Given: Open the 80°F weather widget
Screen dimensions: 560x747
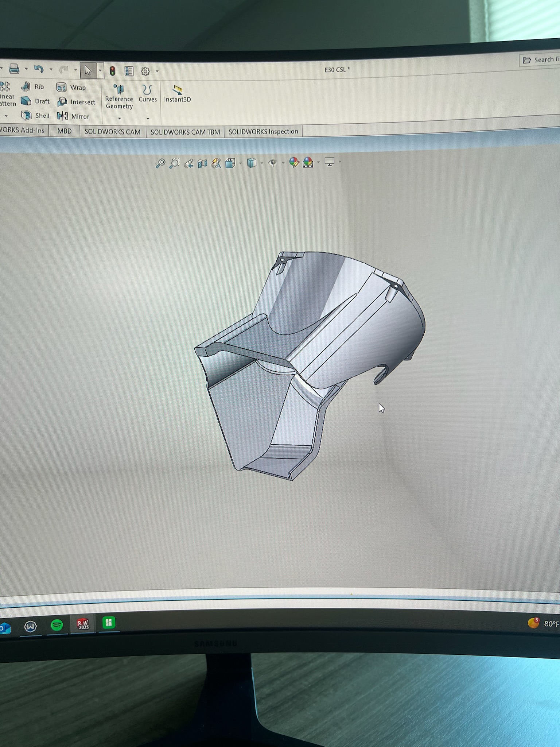Looking at the screenshot, I should click(544, 623).
